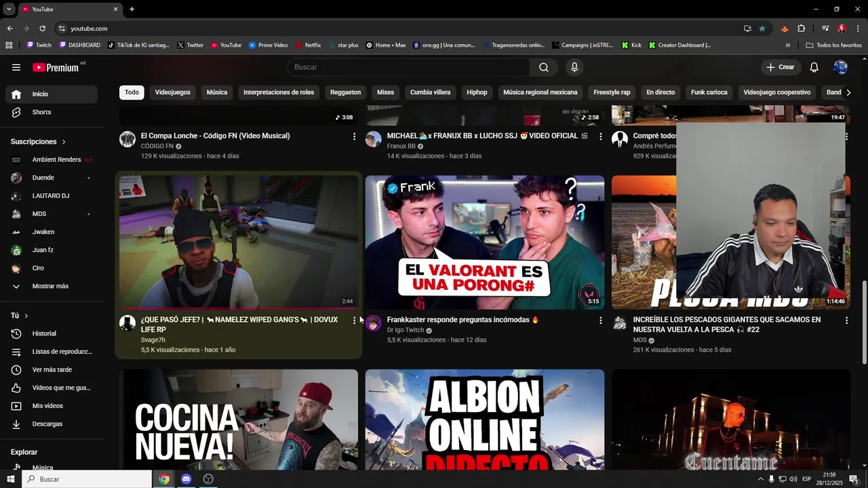Click the Chrome address bar

[400, 28]
